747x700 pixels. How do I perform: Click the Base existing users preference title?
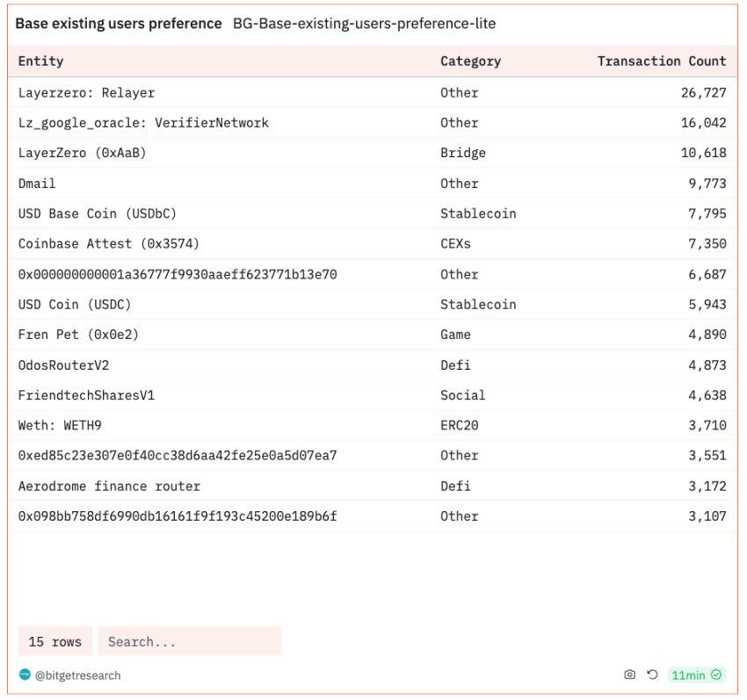click(x=119, y=24)
